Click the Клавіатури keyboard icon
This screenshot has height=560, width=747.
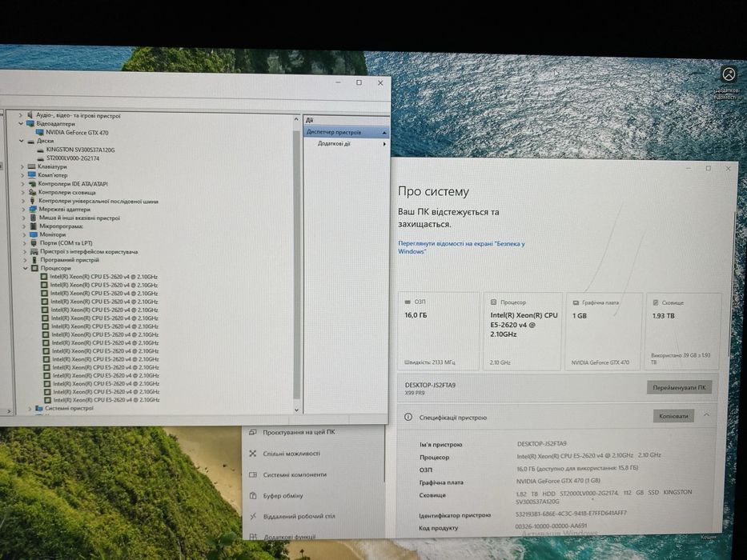tap(32, 166)
